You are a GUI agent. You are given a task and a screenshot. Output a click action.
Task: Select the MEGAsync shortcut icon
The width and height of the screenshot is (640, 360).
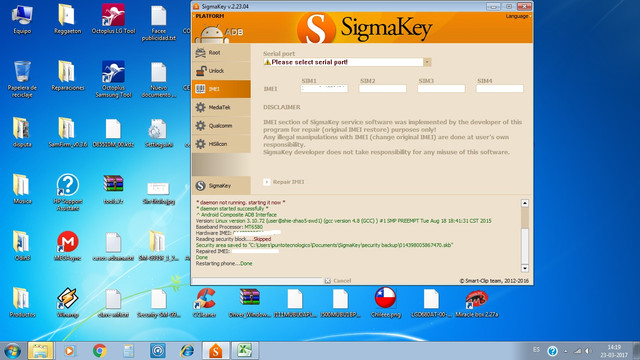click(x=67, y=246)
